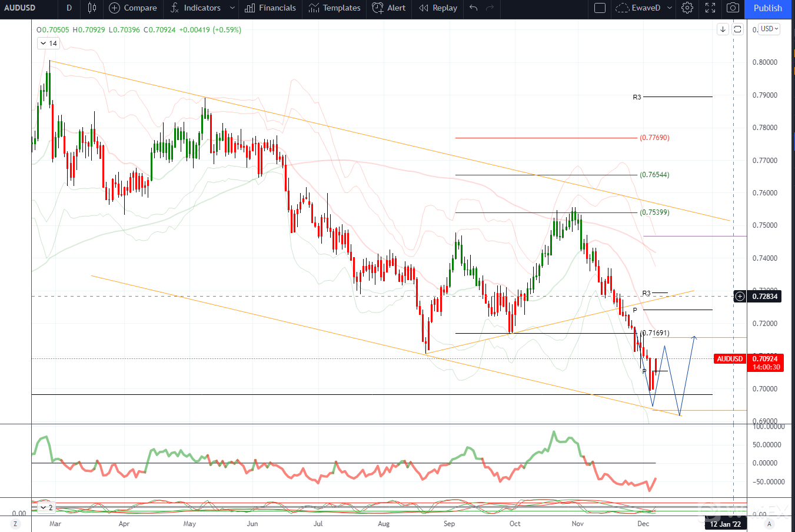Open the candlestick chart style selector
The image size is (795, 532).
click(x=92, y=8)
